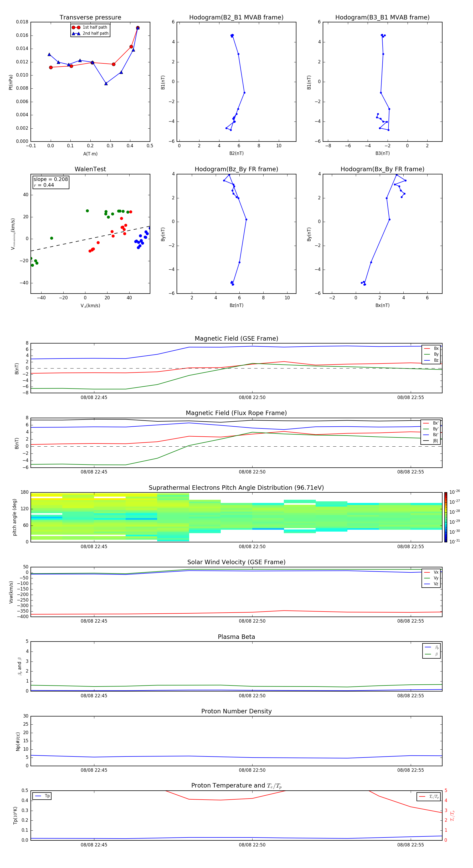Click the 'Magnetic Field (GSE Frame)' title
The height and width of the screenshot is (868, 473).
[x=236, y=339]
